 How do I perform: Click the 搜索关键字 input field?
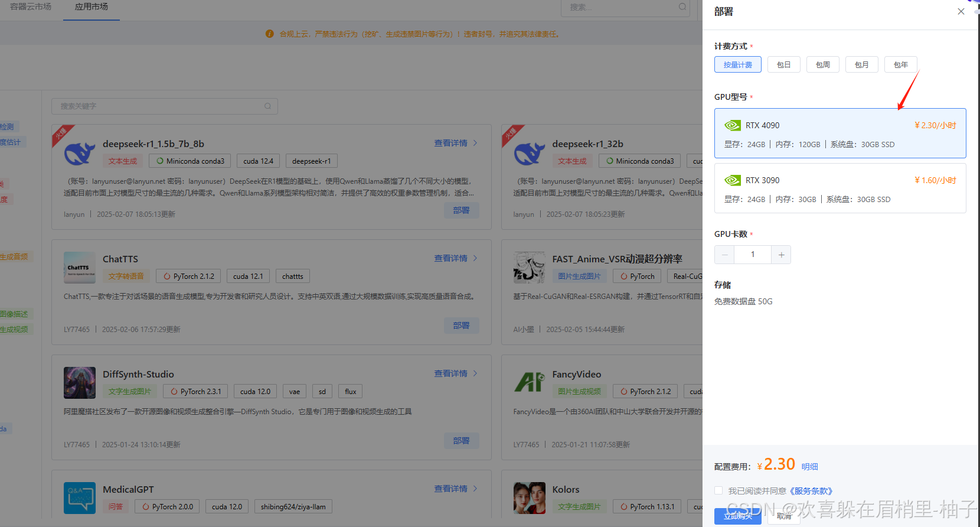coord(164,106)
